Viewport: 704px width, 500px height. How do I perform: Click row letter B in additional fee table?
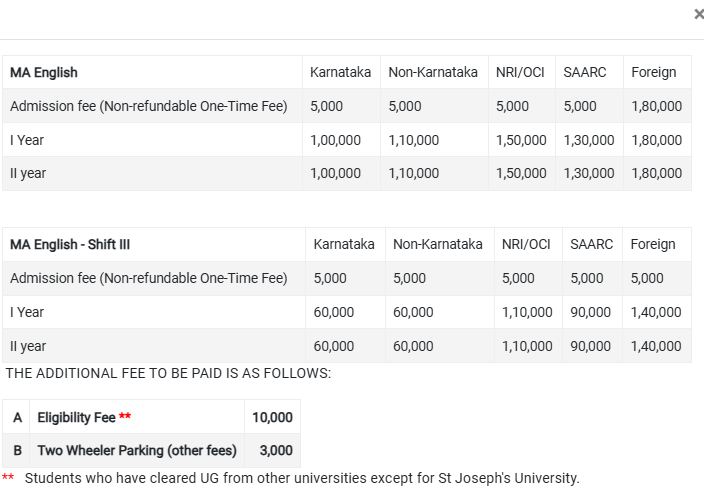(18, 451)
